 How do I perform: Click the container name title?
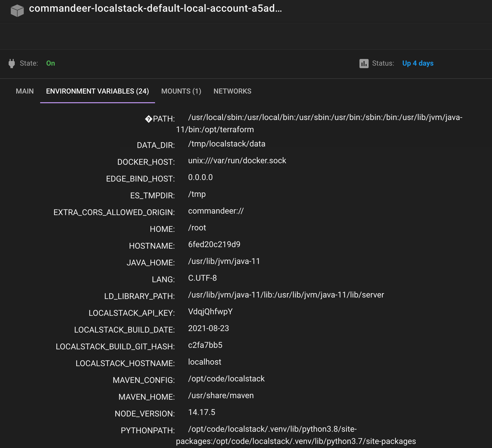click(x=156, y=8)
